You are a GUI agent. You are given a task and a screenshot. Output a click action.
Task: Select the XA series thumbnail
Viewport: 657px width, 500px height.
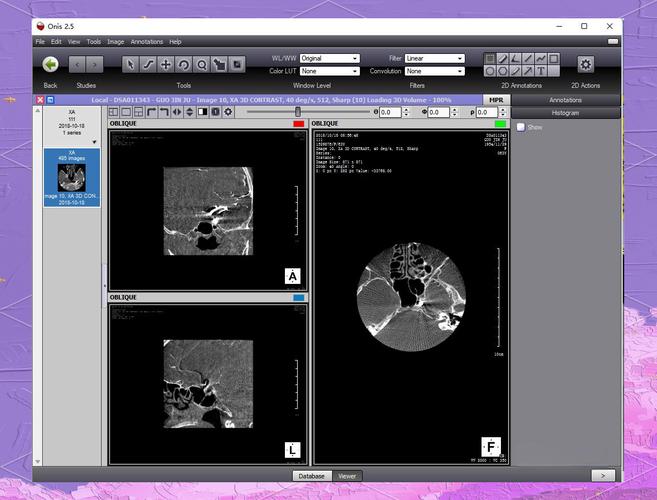[x=72, y=178]
